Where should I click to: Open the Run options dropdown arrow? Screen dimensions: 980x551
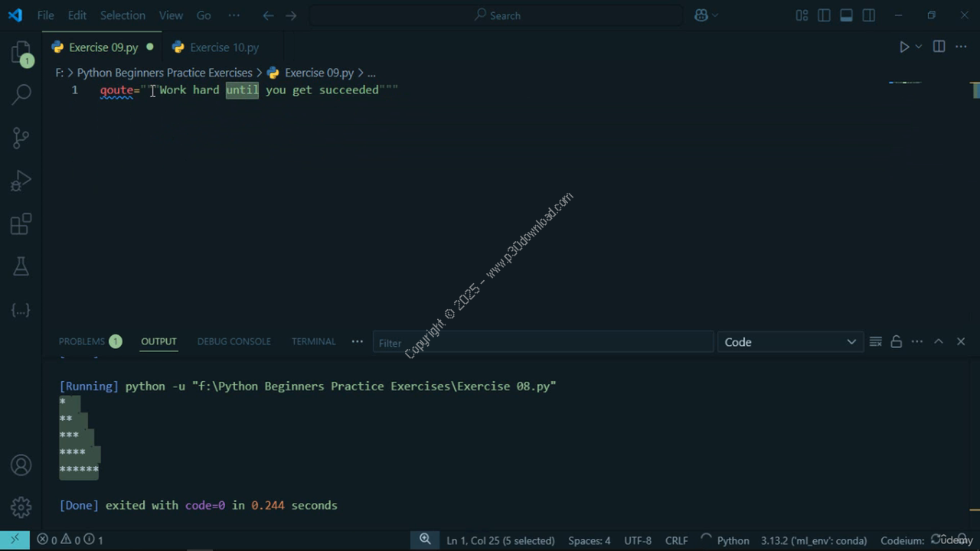point(919,47)
